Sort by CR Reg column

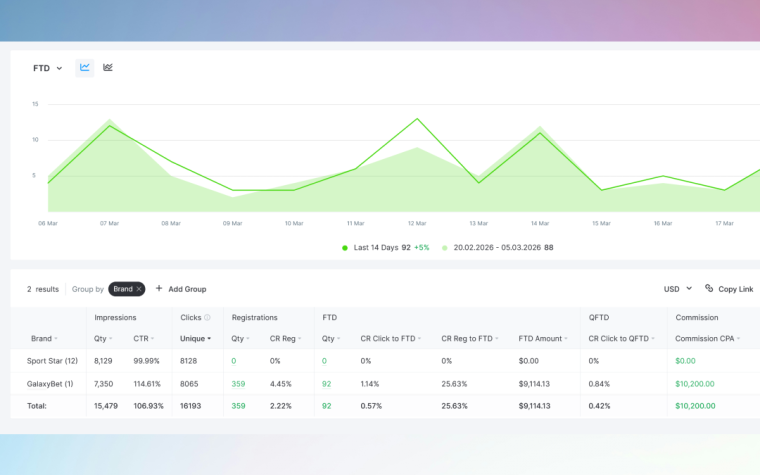pyautogui.click(x=285, y=338)
